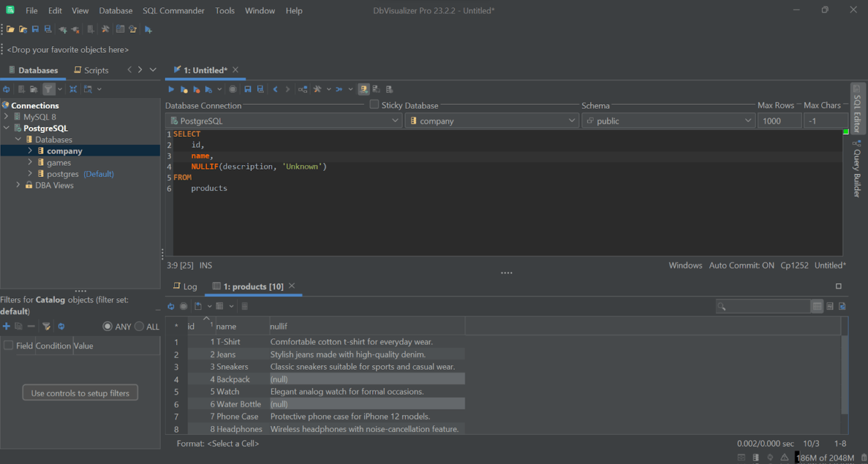Save the SQL script with save icon
This screenshot has height=464, width=868.
[x=248, y=89]
